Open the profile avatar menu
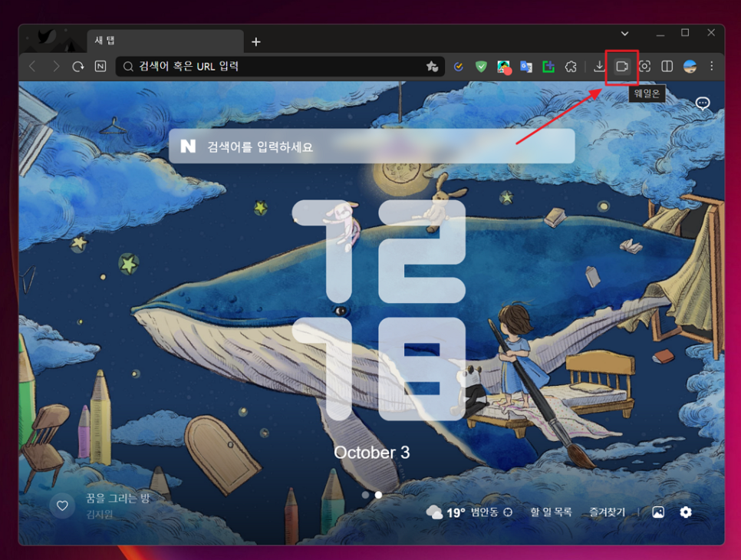 point(690,67)
